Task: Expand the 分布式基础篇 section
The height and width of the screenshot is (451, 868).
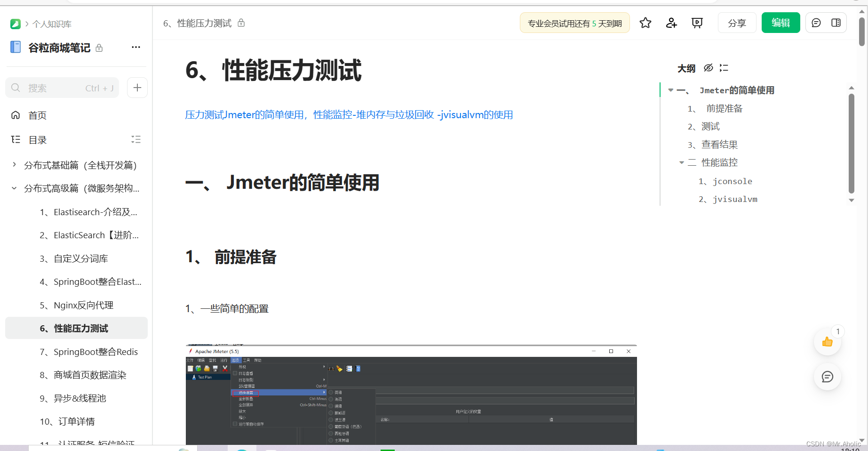Action: tap(14, 165)
